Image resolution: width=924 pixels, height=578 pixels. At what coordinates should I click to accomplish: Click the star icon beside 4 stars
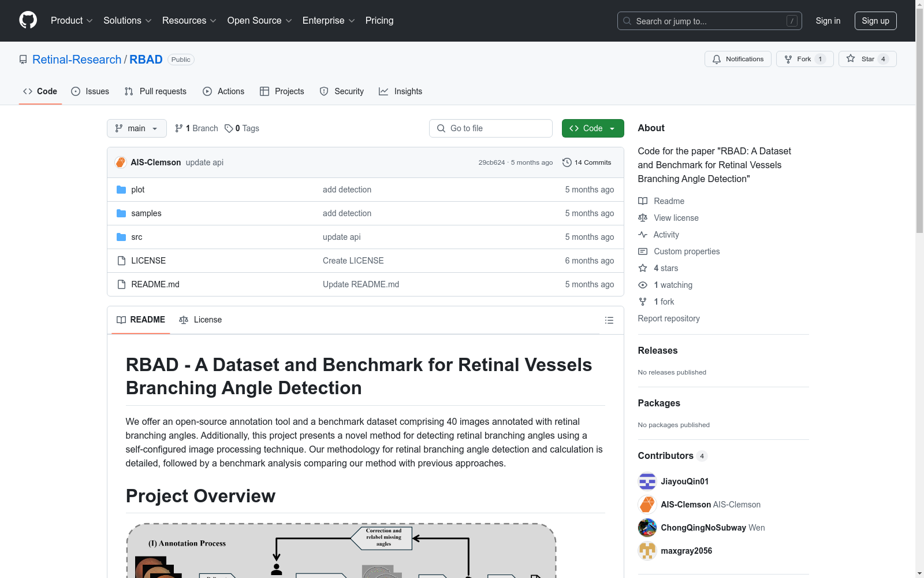(643, 268)
